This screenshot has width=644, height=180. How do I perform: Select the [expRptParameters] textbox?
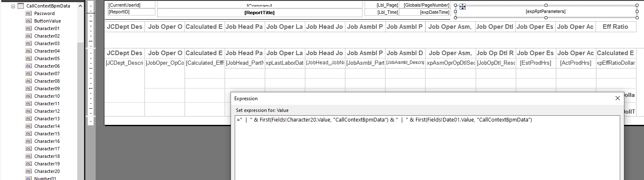coord(545,12)
